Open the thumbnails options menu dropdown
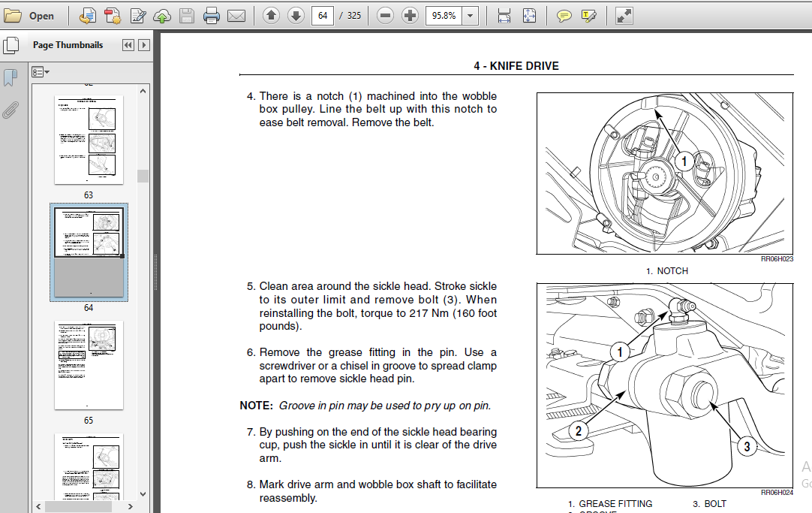The height and width of the screenshot is (513, 812). (x=41, y=72)
